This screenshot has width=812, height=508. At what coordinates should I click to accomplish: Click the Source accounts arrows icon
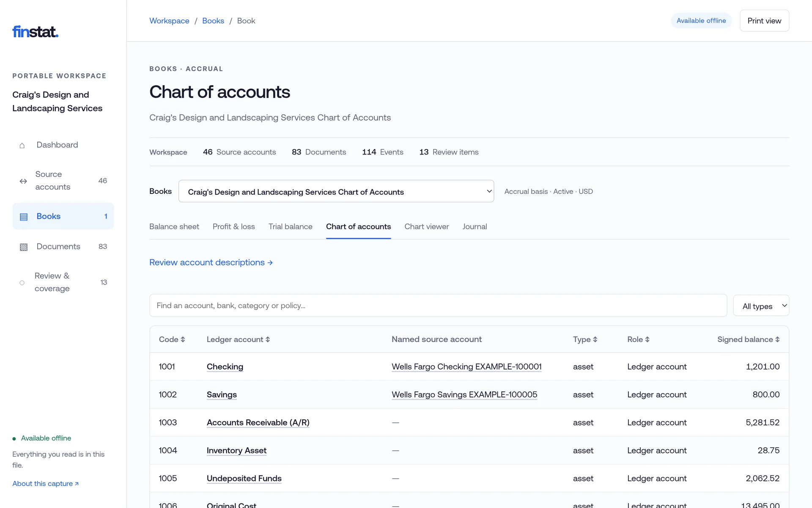[23, 181]
